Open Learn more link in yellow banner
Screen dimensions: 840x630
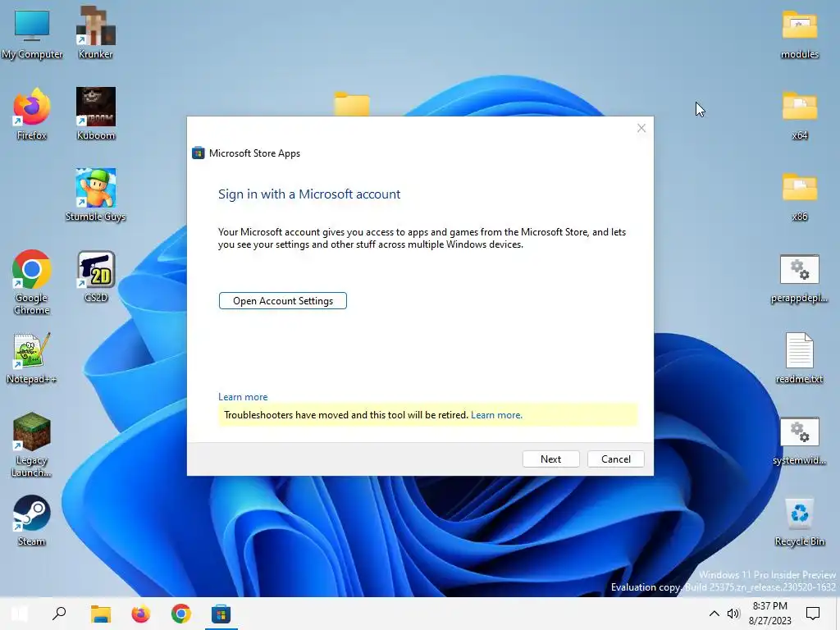coord(496,415)
